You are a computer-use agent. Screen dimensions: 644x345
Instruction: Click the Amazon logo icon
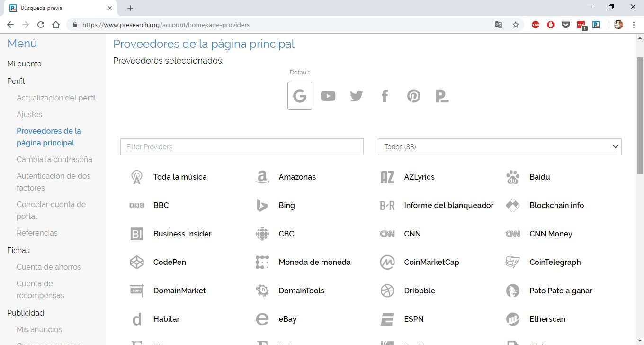(x=262, y=177)
